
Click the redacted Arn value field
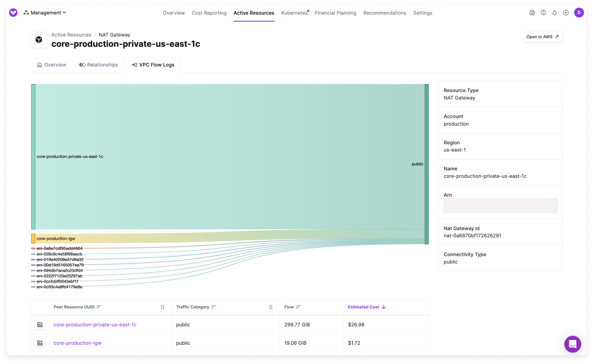pos(501,206)
